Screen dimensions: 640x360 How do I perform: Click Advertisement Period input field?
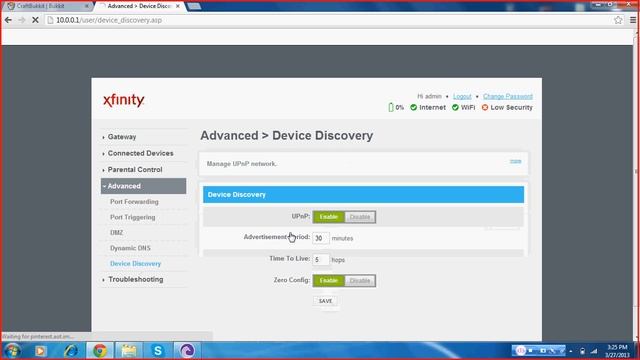click(321, 238)
